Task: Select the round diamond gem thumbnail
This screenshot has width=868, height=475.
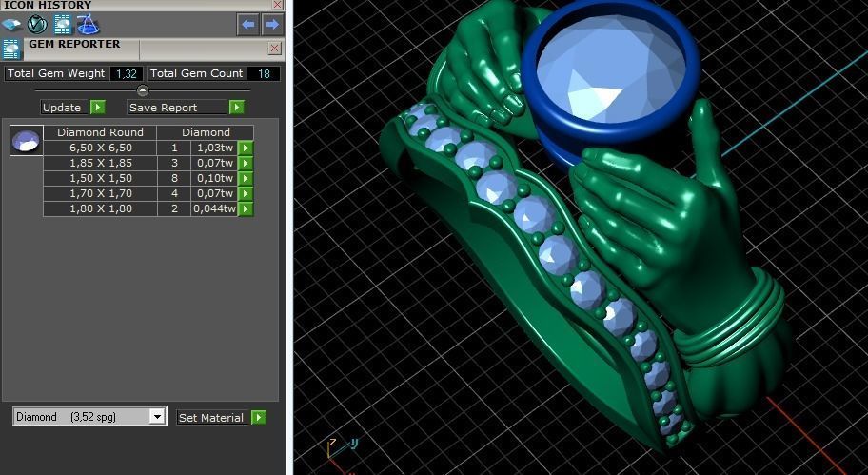Action: (x=26, y=141)
